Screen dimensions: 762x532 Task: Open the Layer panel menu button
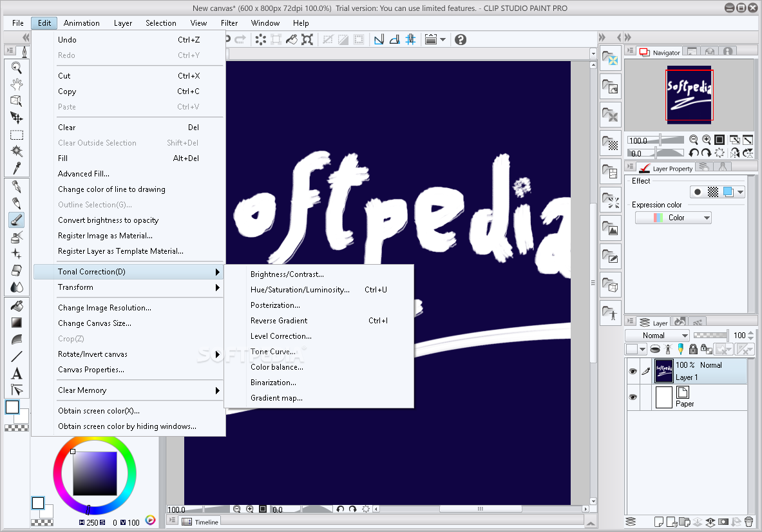630,321
